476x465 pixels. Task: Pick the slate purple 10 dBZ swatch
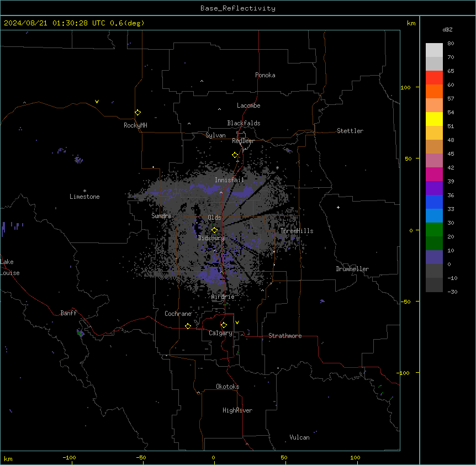(434, 257)
